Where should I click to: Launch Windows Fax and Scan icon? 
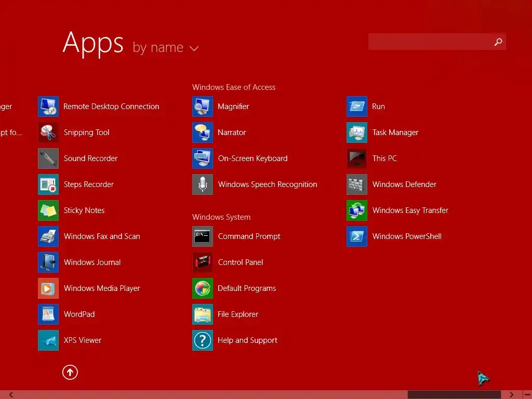pyautogui.click(x=48, y=236)
